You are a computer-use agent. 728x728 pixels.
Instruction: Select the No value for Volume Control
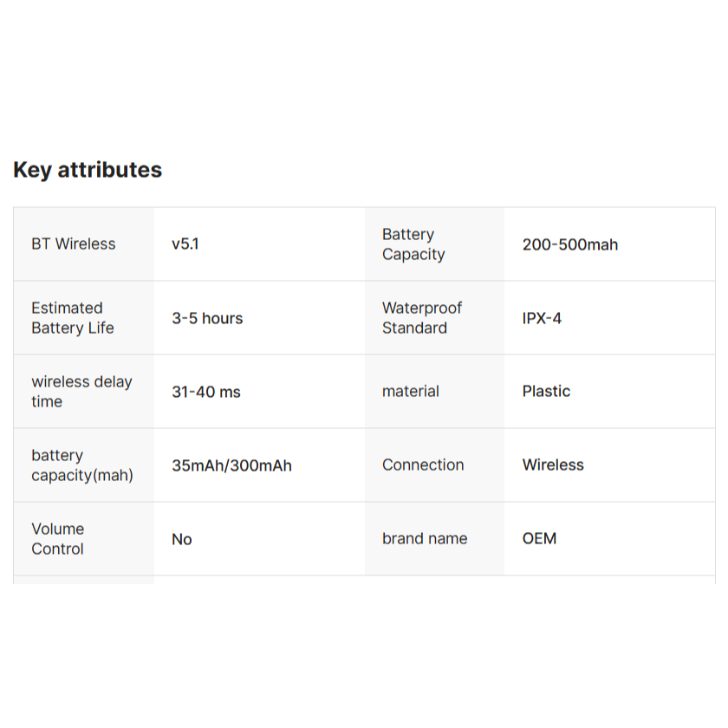181,539
